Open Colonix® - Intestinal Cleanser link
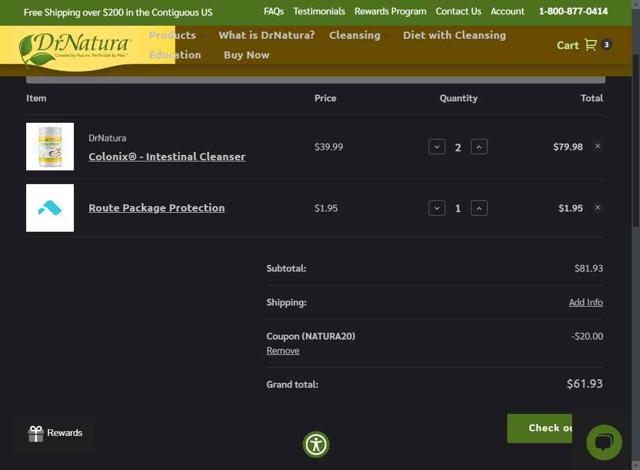640x470 pixels. click(167, 157)
